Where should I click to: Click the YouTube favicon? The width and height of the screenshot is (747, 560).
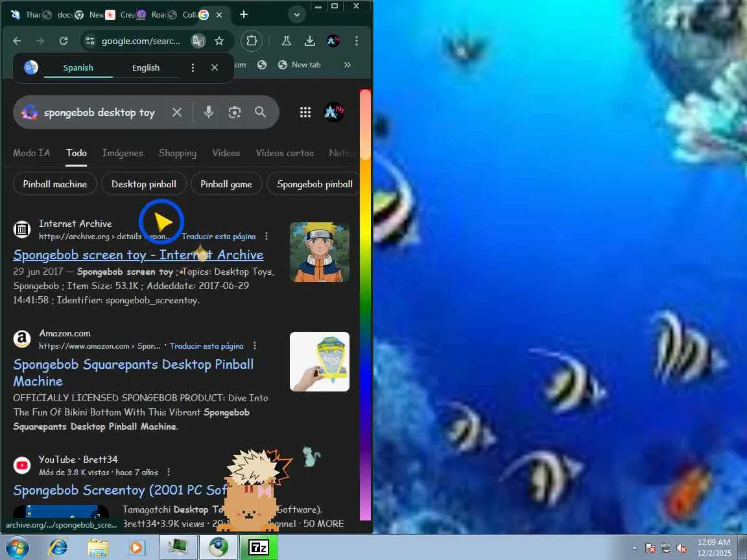[x=22, y=465]
